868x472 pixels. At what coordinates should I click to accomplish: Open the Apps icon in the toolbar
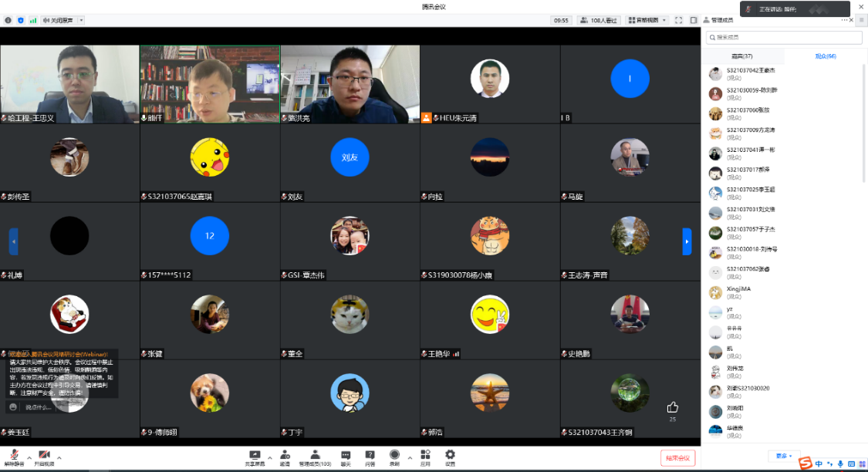[x=425, y=456]
